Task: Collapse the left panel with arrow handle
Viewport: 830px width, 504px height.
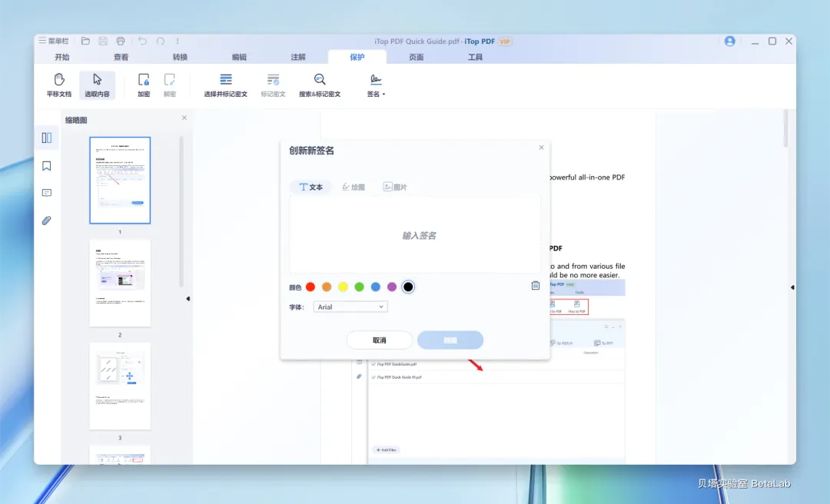Action: click(x=188, y=299)
